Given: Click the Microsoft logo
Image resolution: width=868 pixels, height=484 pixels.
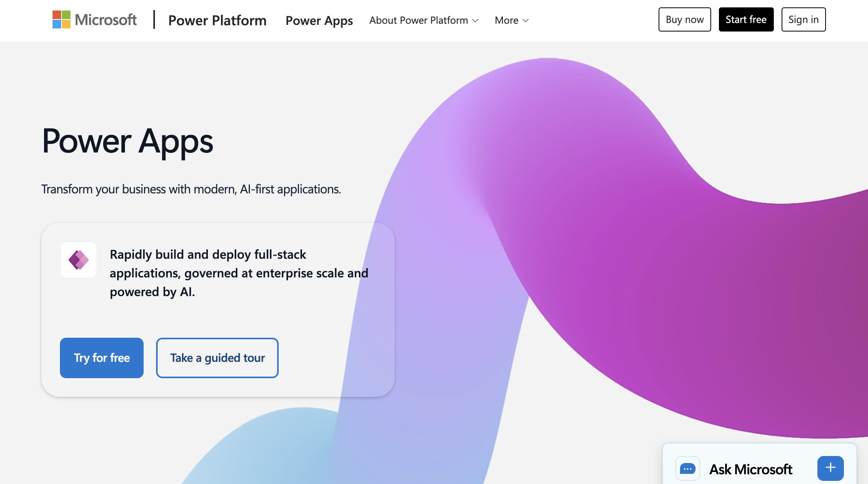Looking at the screenshot, I should [x=95, y=19].
